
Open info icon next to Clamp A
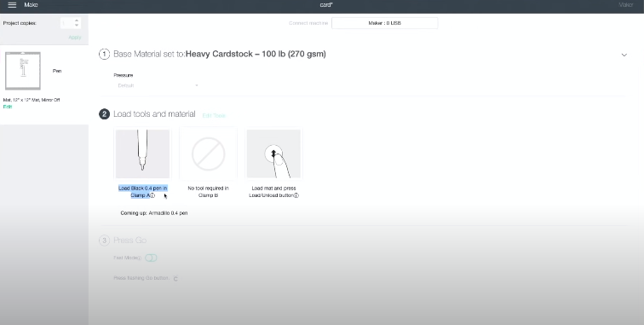(152, 195)
